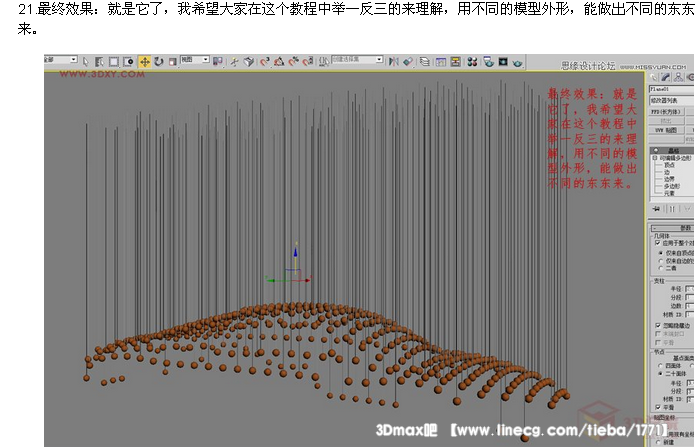This screenshot has width=697, height=447.
Task: Toggle 应用于整个对象 checkbox
Action: [658, 243]
